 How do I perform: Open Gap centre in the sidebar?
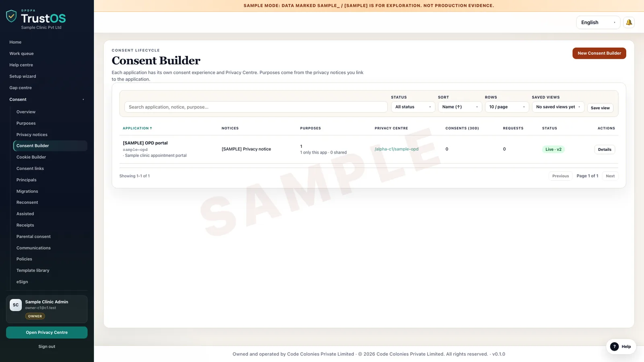point(21,88)
